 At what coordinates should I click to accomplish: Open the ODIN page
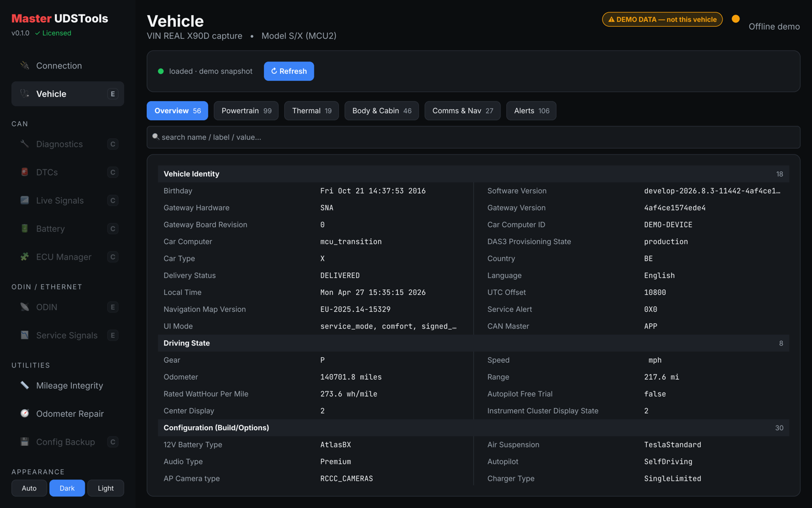[67, 307]
